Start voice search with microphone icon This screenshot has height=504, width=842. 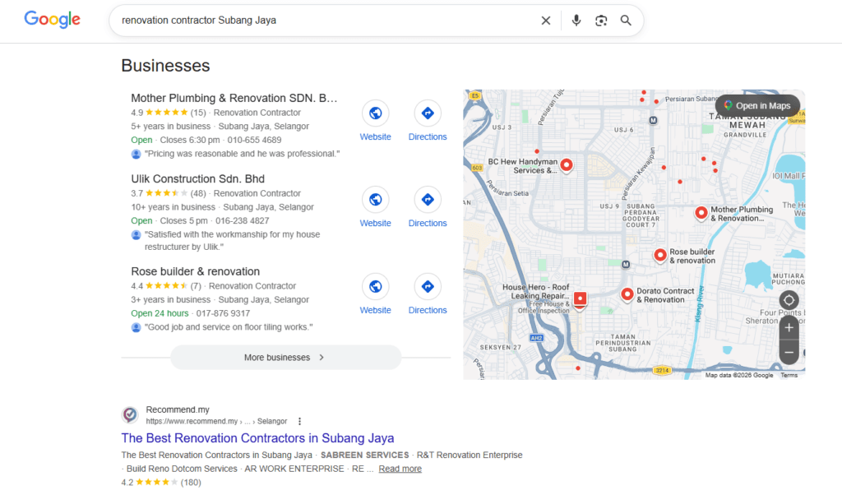pyautogui.click(x=576, y=21)
